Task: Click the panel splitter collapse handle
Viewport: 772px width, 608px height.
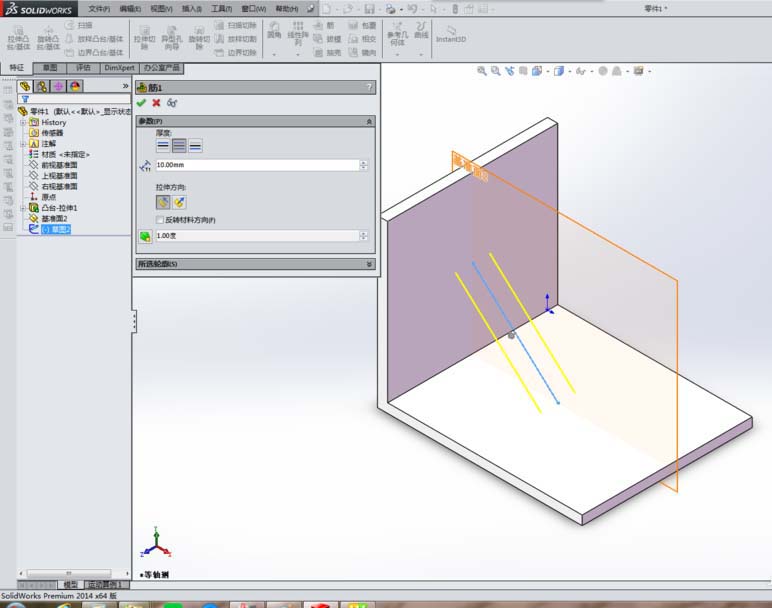Action: [134, 321]
